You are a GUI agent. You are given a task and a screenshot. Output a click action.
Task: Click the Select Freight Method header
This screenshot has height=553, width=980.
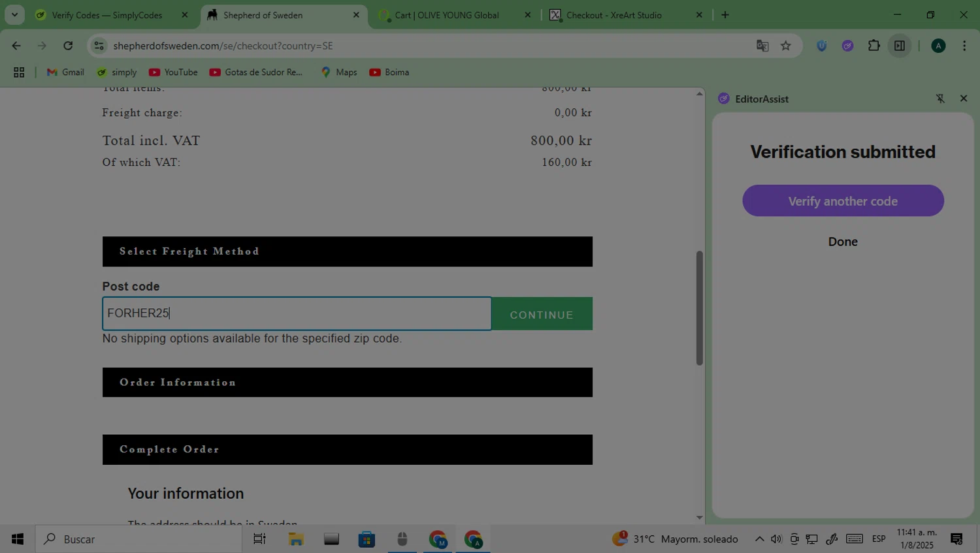(348, 251)
